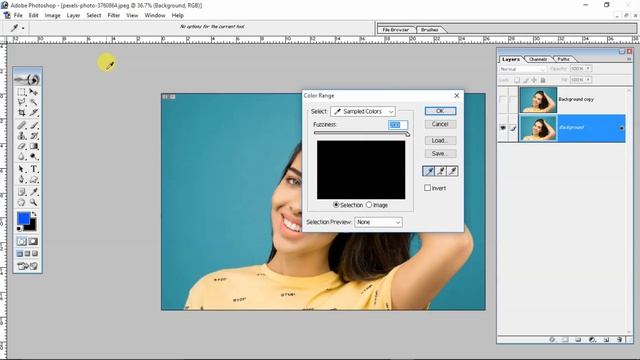
Task: Select the Eraser tool
Action: point(22,146)
